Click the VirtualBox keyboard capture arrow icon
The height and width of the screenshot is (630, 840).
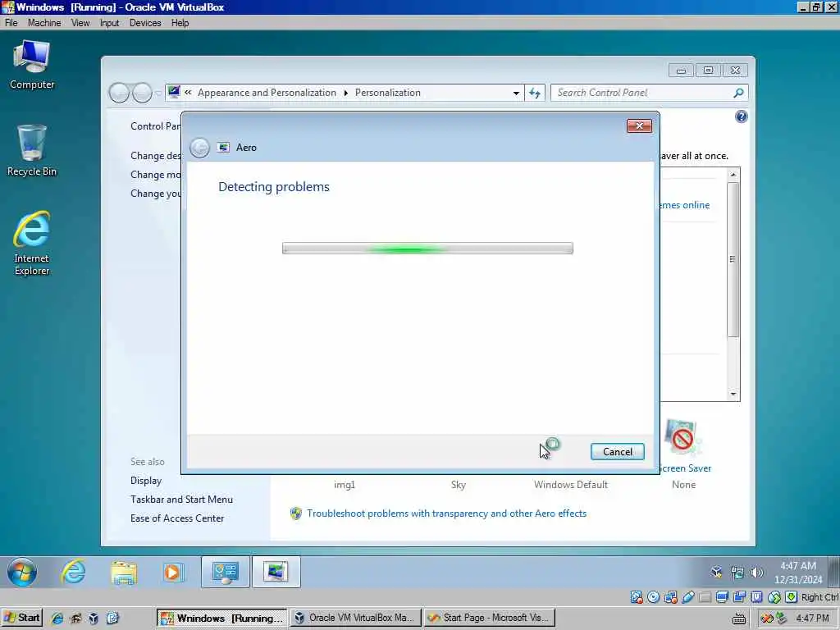point(792,597)
